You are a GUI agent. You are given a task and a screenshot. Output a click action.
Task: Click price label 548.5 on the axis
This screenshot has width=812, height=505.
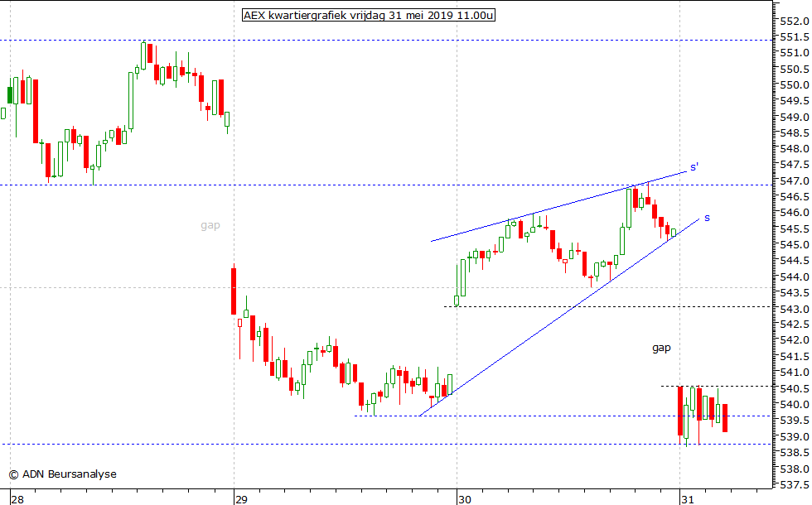[x=795, y=133]
